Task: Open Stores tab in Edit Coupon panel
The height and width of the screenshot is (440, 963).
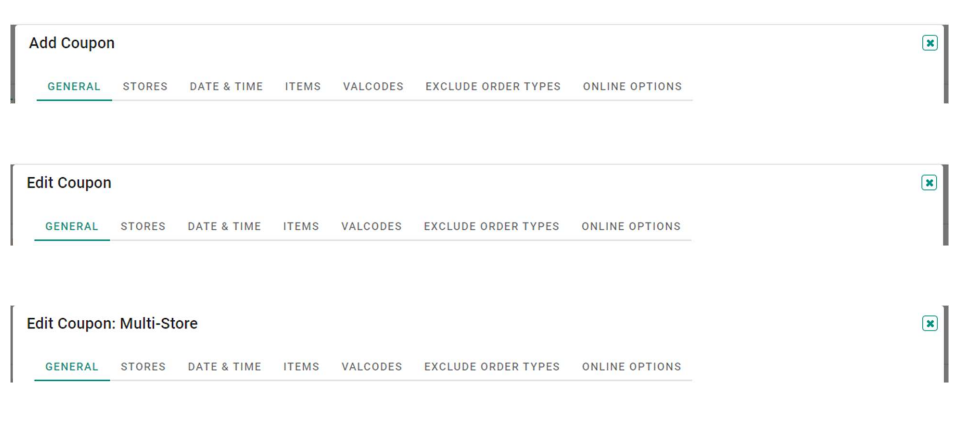Action: (143, 227)
